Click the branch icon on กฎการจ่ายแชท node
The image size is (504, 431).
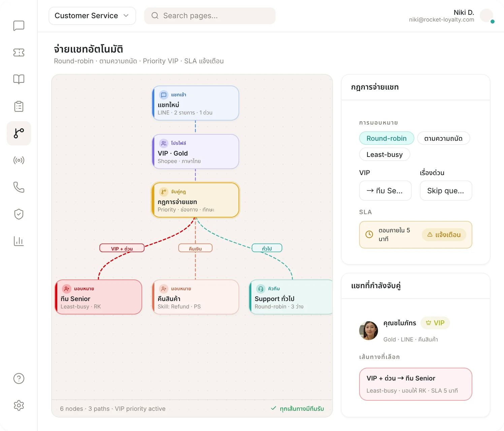164,192
